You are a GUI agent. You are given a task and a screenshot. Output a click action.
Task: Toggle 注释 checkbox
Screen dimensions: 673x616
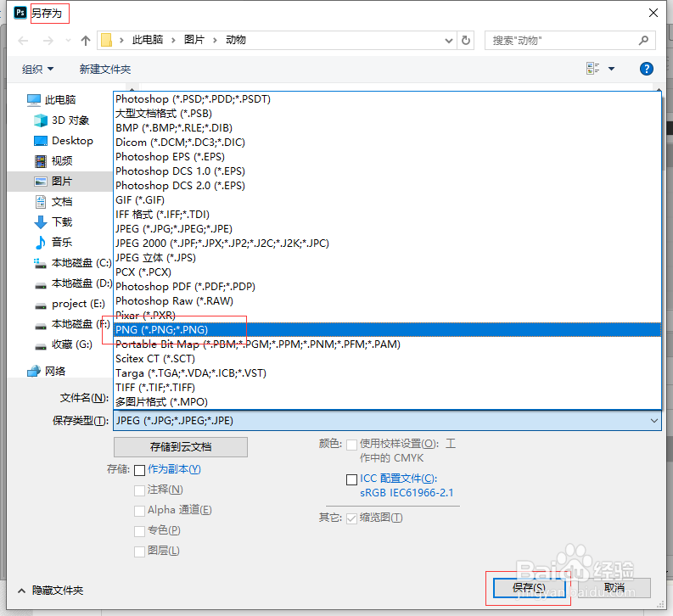[139, 490]
